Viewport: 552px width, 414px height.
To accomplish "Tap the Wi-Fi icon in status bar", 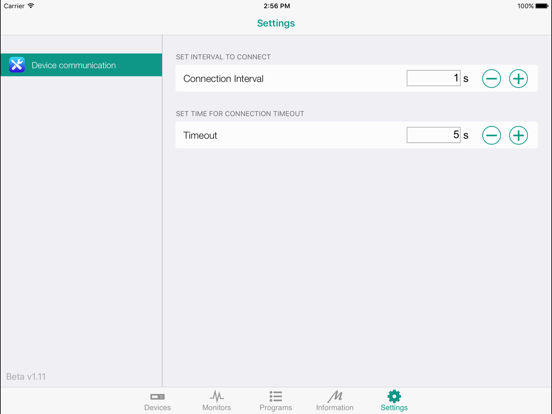I will click(31, 6).
